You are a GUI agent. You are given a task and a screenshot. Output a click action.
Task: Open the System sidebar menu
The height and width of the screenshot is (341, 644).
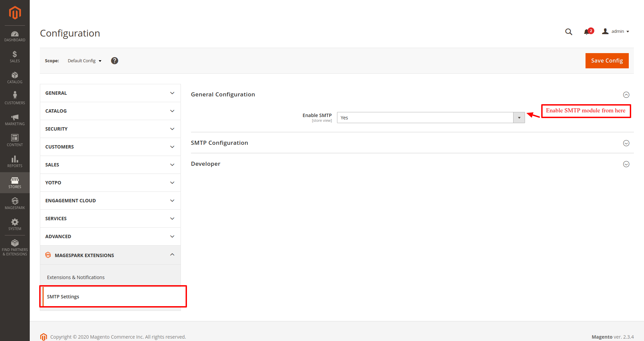coord(15,225)
